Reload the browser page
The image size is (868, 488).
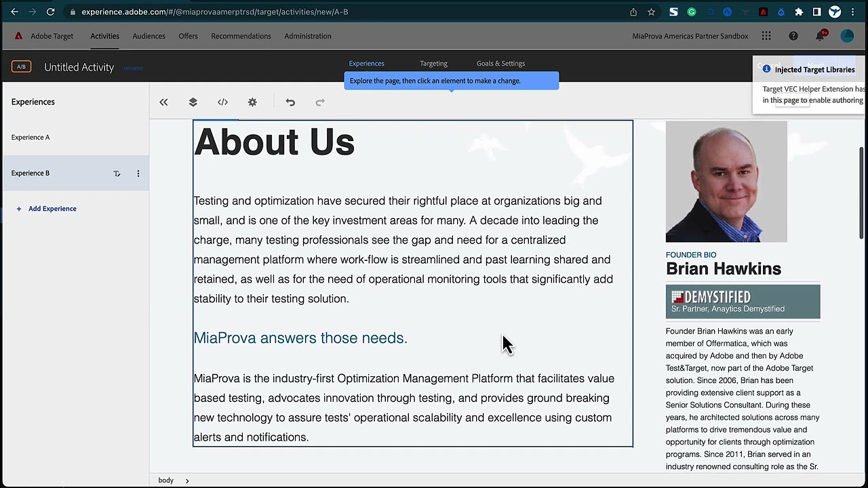click(50, 12)
